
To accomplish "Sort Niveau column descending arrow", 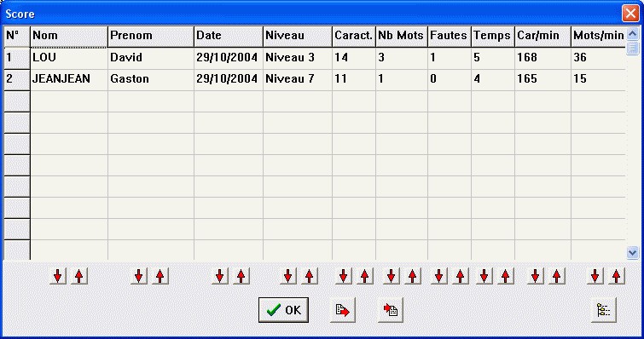I will tap(288, 276).
